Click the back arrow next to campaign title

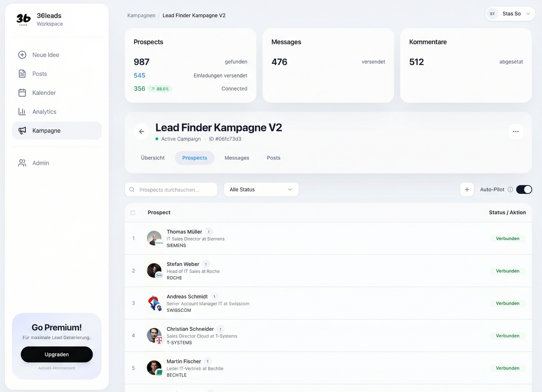coord(142,132)
